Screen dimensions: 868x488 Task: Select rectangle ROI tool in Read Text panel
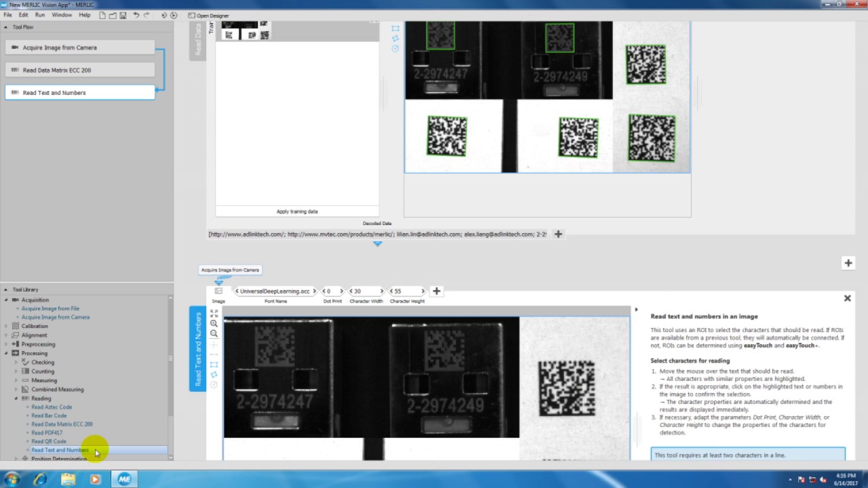pos(214,365)
